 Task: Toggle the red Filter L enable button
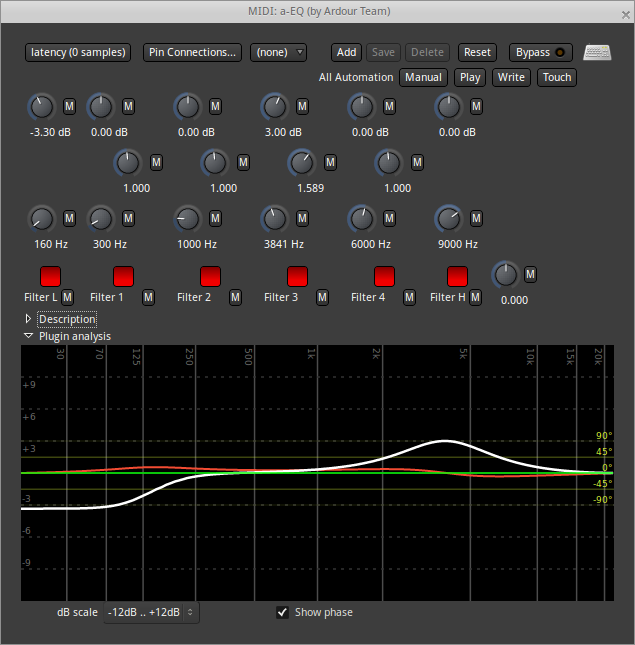50,276
